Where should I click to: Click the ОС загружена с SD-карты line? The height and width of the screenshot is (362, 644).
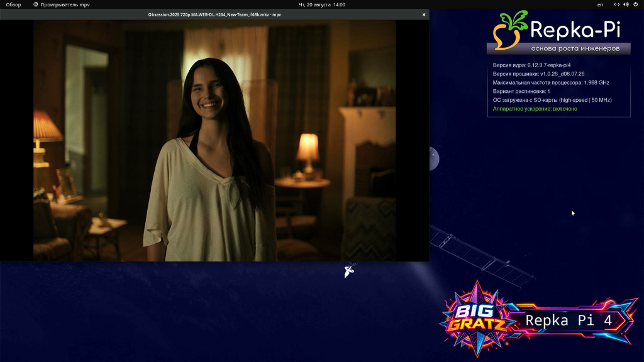click(552, 100)
